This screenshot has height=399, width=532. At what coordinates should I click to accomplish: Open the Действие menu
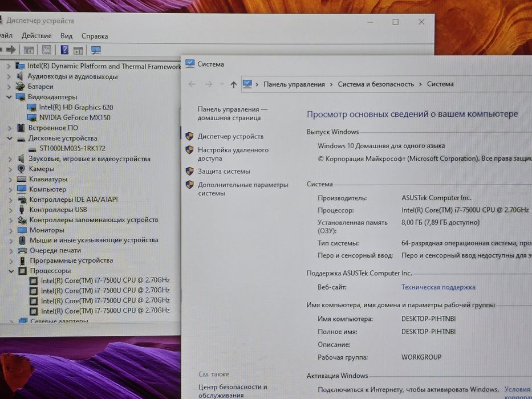pyautogui.click(x=36, y=35)
